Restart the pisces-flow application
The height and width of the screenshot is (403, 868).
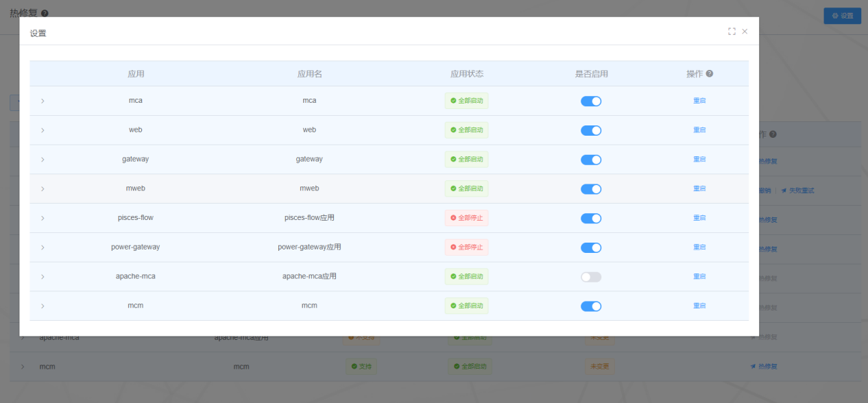pyautogui.click(x=699, y=218)
